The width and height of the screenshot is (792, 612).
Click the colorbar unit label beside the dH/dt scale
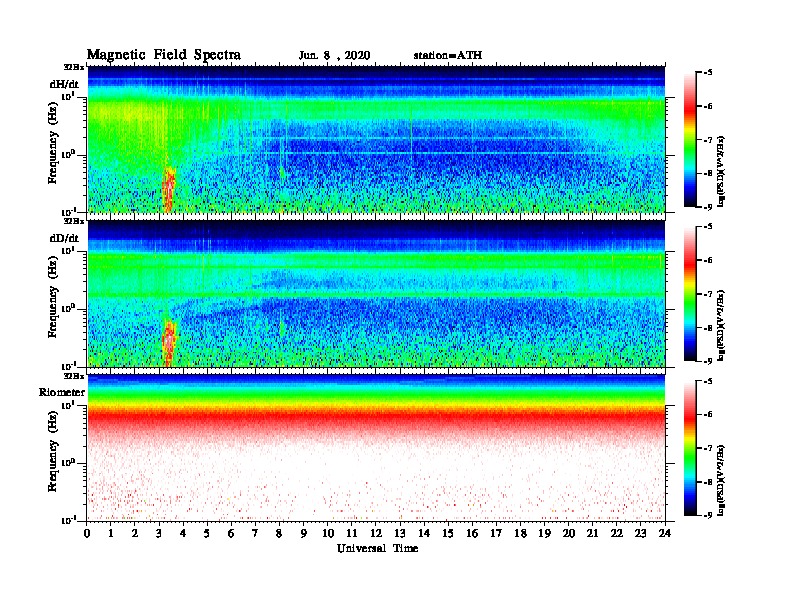click(x=720, y=171)
